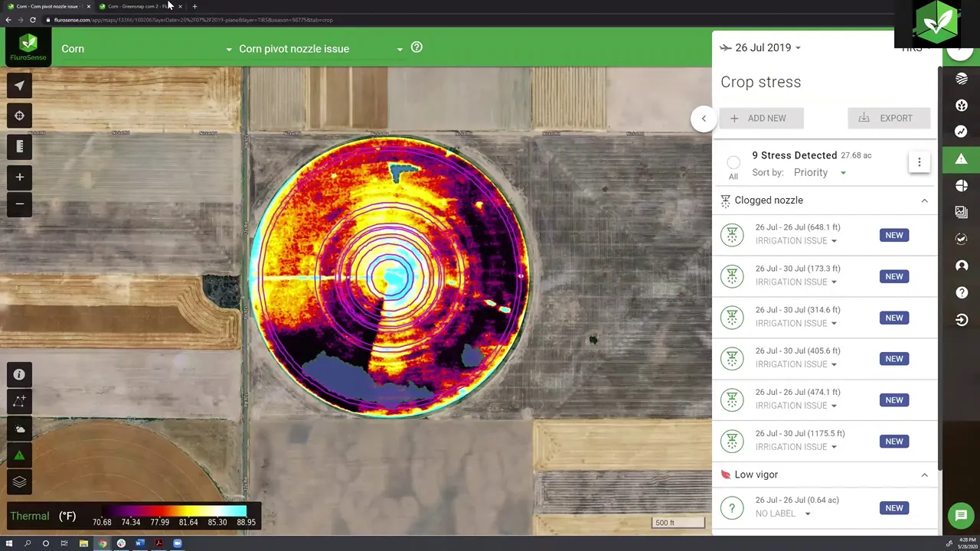Toggle the NEW badge on the 648.1 ft item
This screenshot has width=980, height=551.
pos(894,235)
